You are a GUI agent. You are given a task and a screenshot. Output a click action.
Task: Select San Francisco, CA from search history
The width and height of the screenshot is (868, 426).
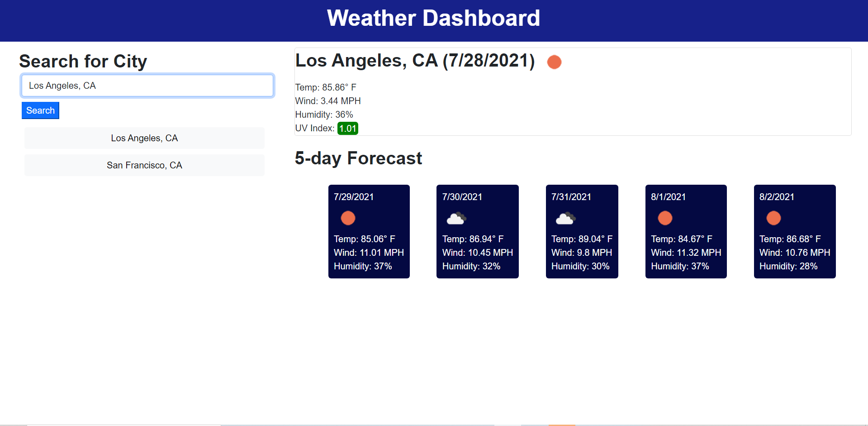pyautogui.click(x=144, y=165)
